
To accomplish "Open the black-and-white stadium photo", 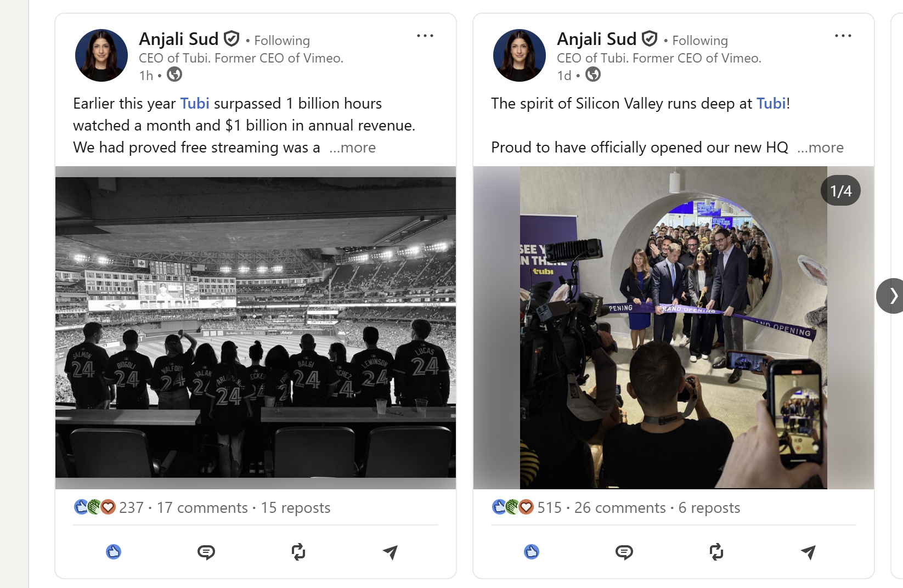I will click(256, 327).
